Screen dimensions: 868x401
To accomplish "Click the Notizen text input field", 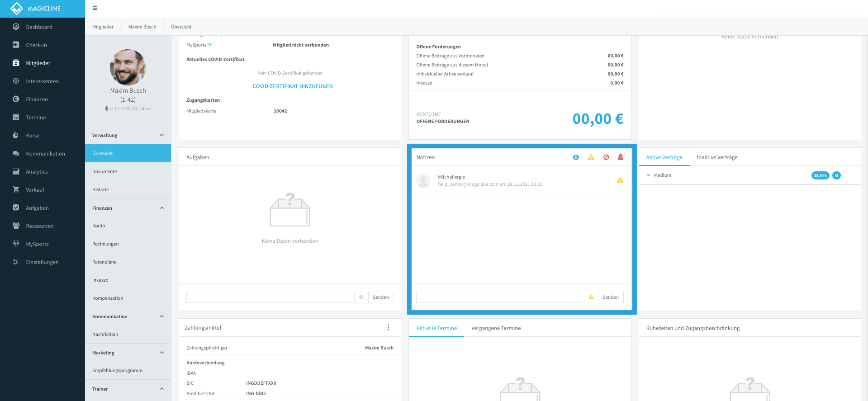I will click(500, 297).
